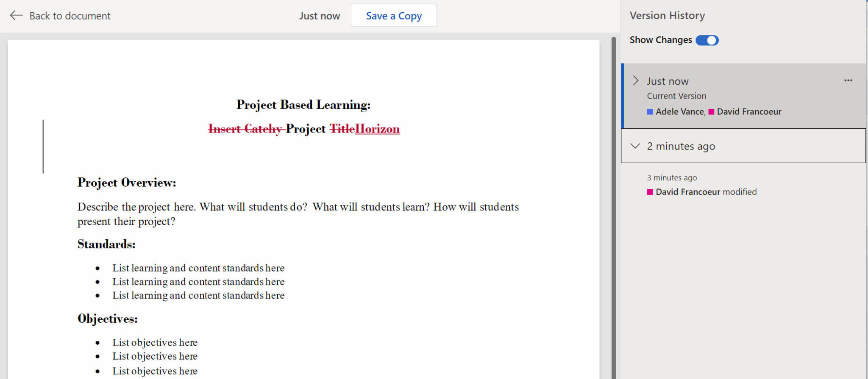This screenshot has width=868, height=379.
Task: Click the Version History panel title
Action: coord(667,16)
